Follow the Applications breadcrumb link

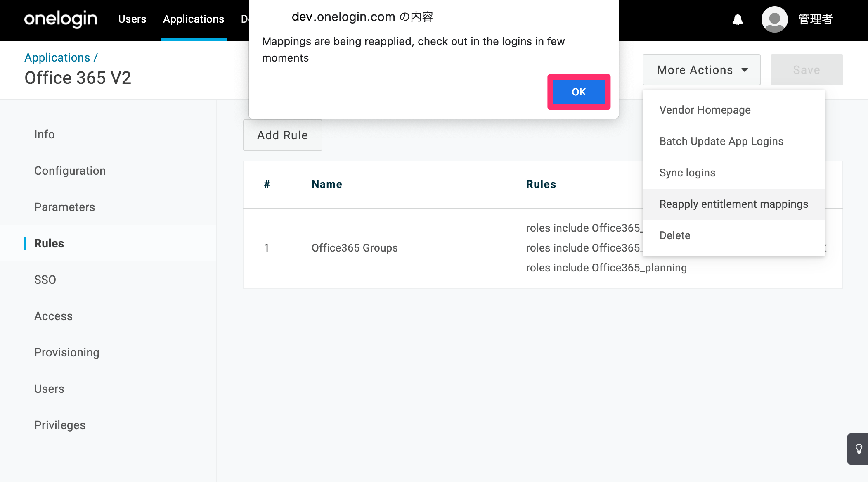click(57, 57)
